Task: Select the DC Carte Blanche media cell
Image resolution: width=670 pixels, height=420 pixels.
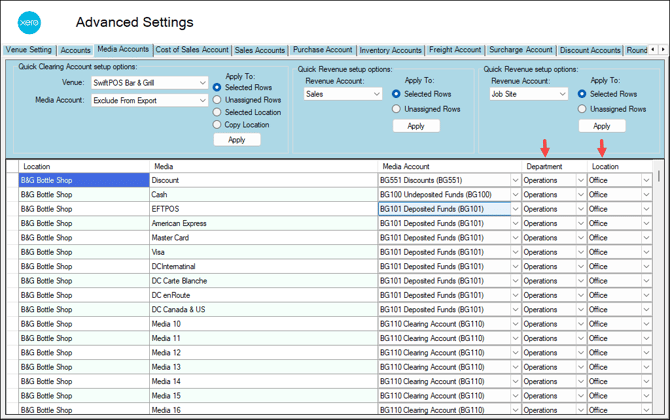Action: [263, 281]
